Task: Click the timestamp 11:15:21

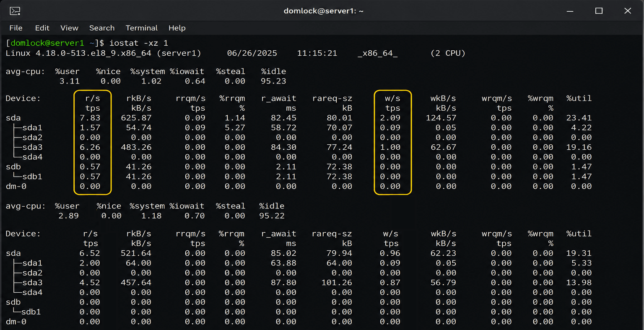Action: pos(317,53)
